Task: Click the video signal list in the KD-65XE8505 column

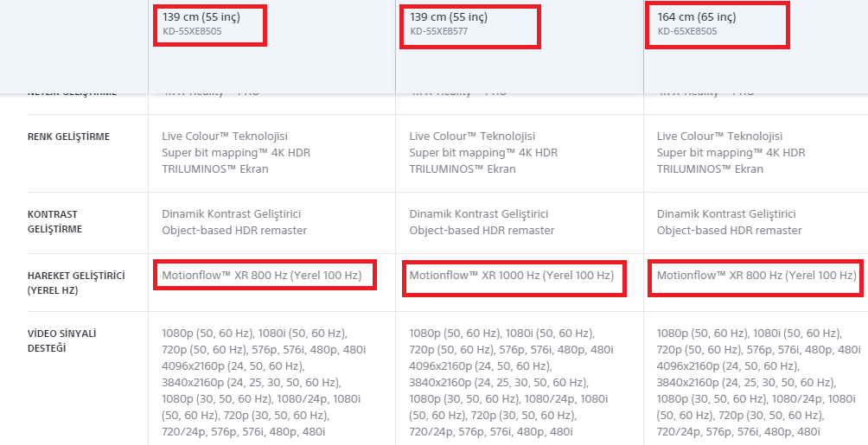Action: 757,382
